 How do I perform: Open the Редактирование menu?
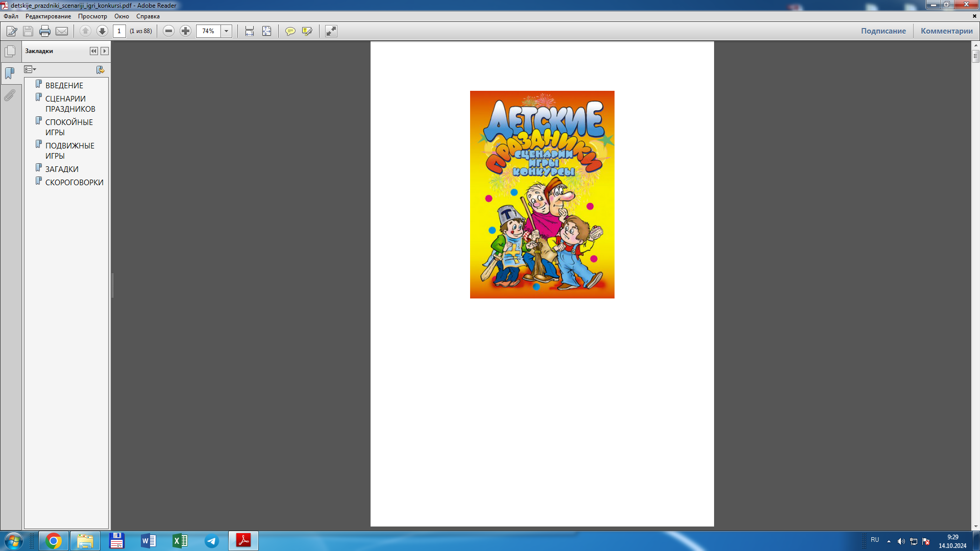48,16
